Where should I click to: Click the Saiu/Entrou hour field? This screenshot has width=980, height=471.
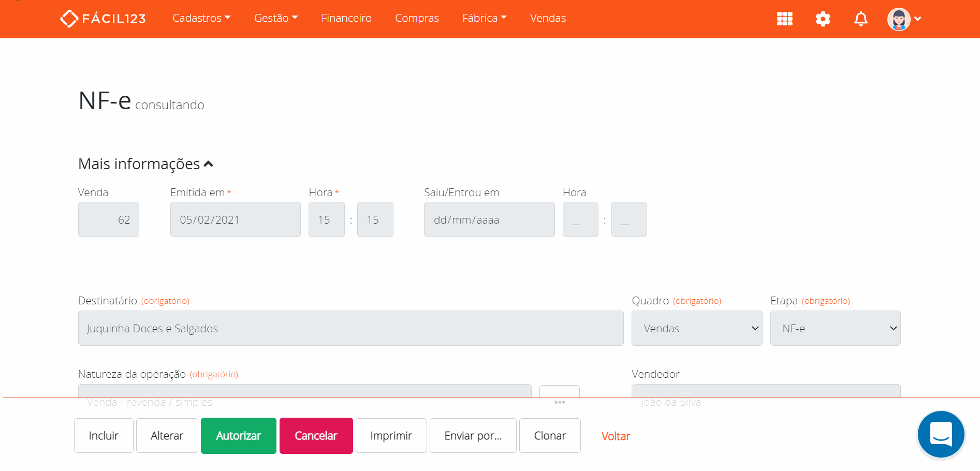(x=580, y=219)
